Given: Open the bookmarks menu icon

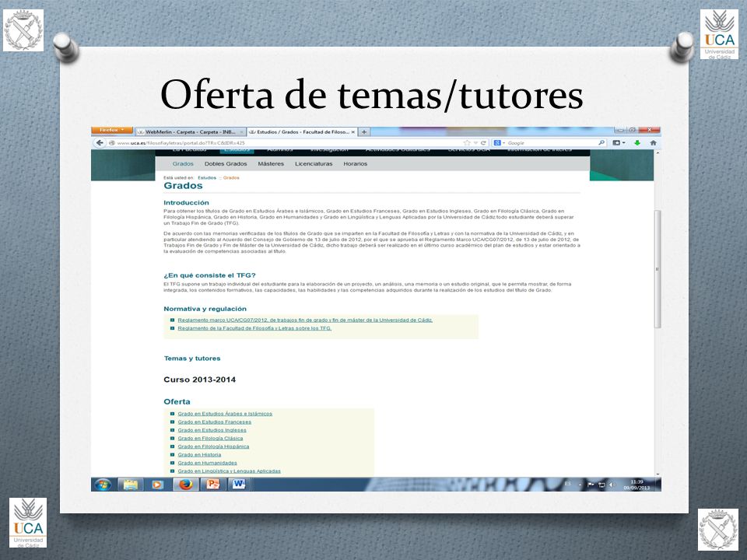Looking at the screenshot, I should (619, 143).
